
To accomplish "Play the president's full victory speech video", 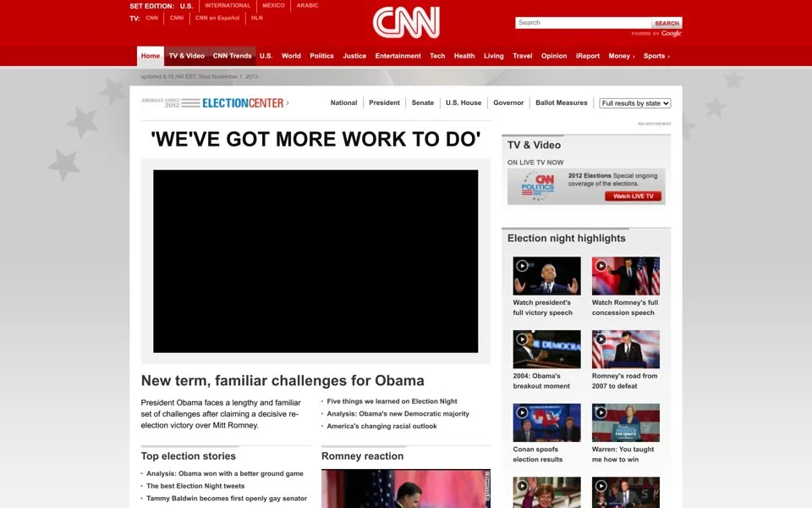I will tap(546, 276).
